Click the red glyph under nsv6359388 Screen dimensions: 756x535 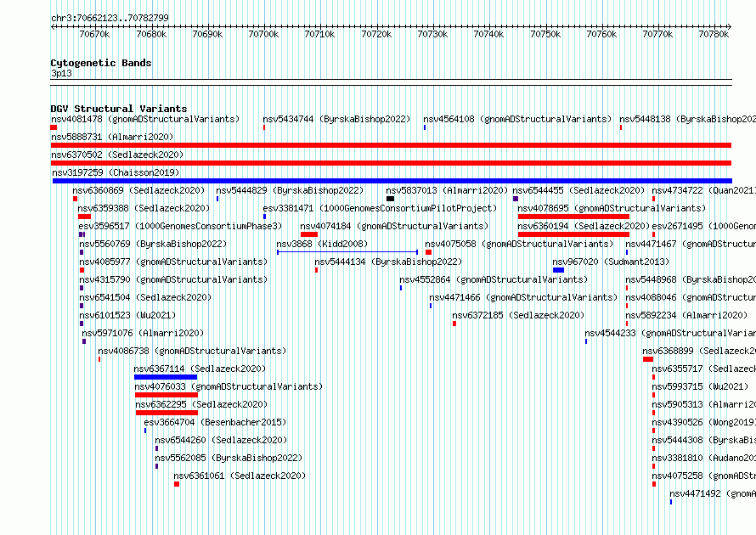click(84, 217)
